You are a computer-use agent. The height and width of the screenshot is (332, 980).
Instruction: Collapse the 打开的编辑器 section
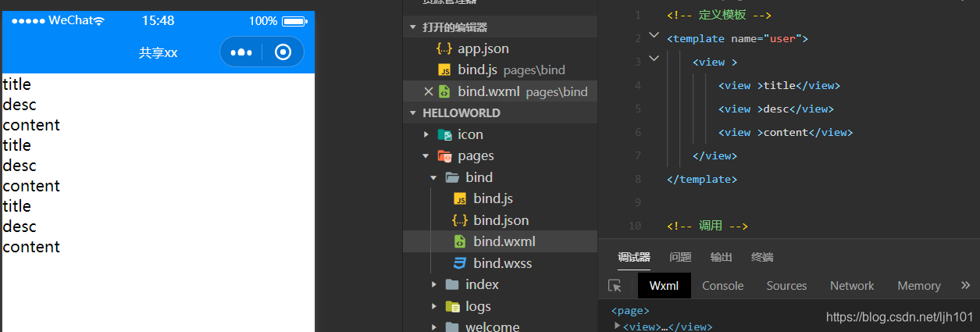pyautogui.click(x=413, y=27)
